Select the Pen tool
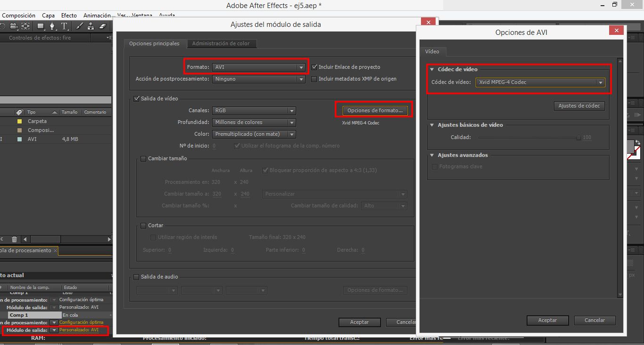644x345 pixels. point(52,26)
